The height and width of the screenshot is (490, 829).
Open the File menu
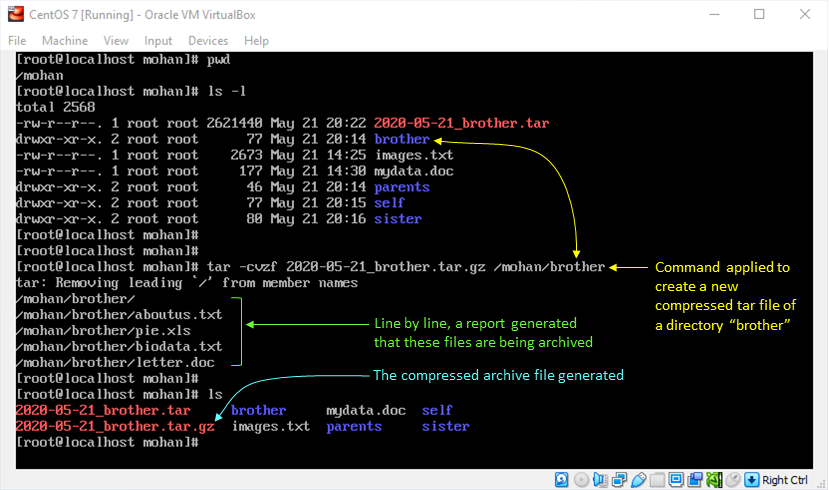click(17, 41)
